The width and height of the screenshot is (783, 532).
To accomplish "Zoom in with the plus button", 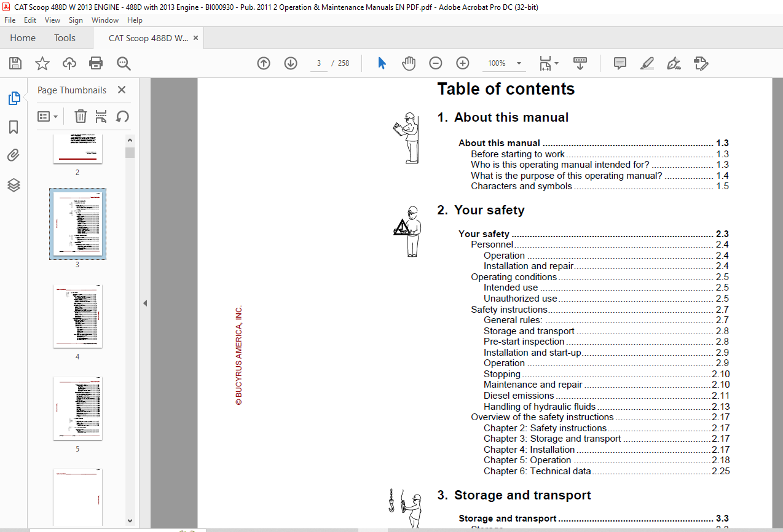I will pos(463,63).
